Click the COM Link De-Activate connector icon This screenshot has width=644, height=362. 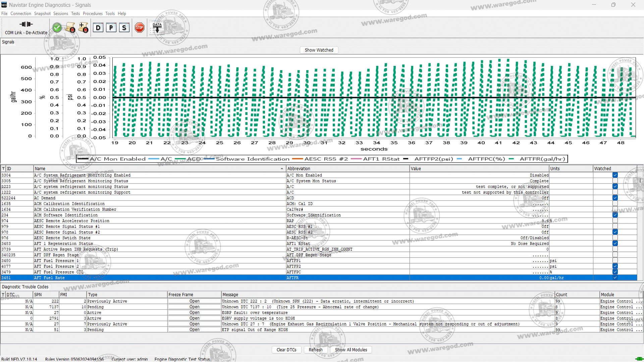click(26, 24)
